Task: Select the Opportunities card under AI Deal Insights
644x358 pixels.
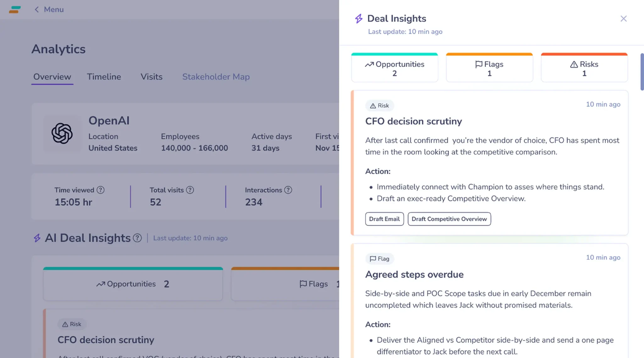Action: pos(133,284)
